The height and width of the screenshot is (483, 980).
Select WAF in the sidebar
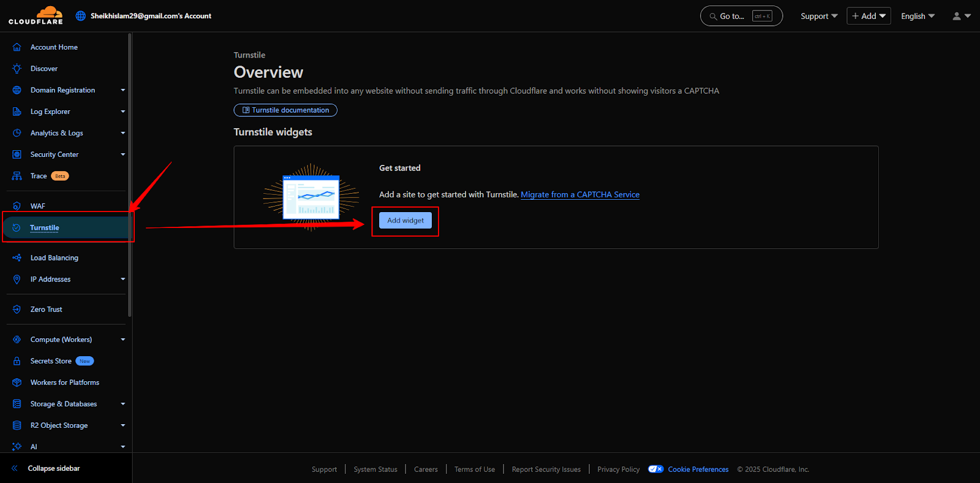point(38,206)
